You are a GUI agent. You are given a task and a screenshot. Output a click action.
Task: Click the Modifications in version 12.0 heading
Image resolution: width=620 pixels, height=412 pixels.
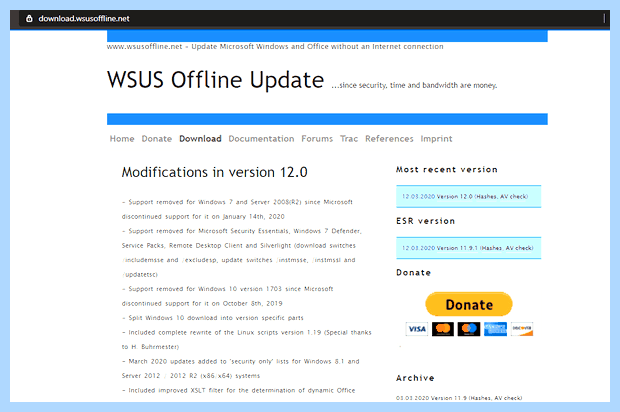(214, 172)
